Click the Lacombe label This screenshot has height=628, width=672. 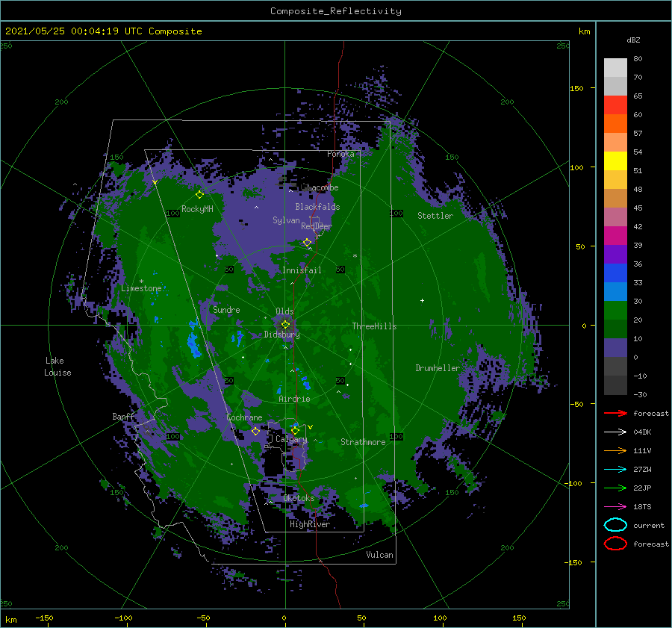pyautogui.click(x=323, y=187)
